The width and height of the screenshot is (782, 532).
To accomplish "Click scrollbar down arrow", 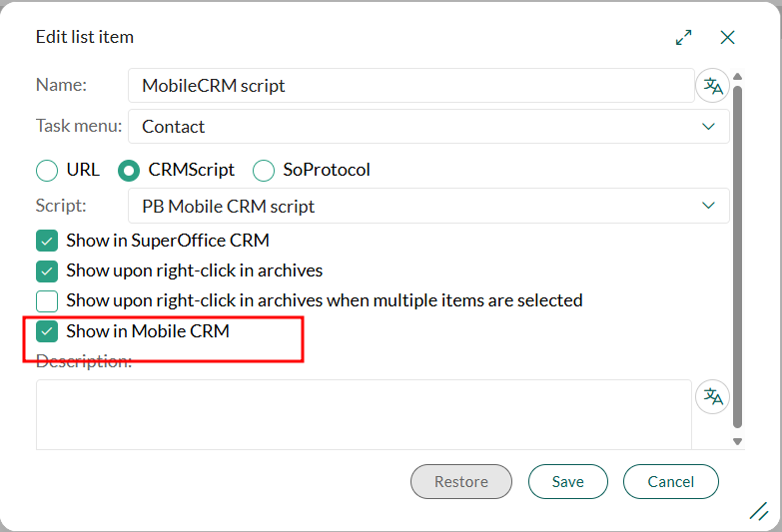I will coord(738,441).
